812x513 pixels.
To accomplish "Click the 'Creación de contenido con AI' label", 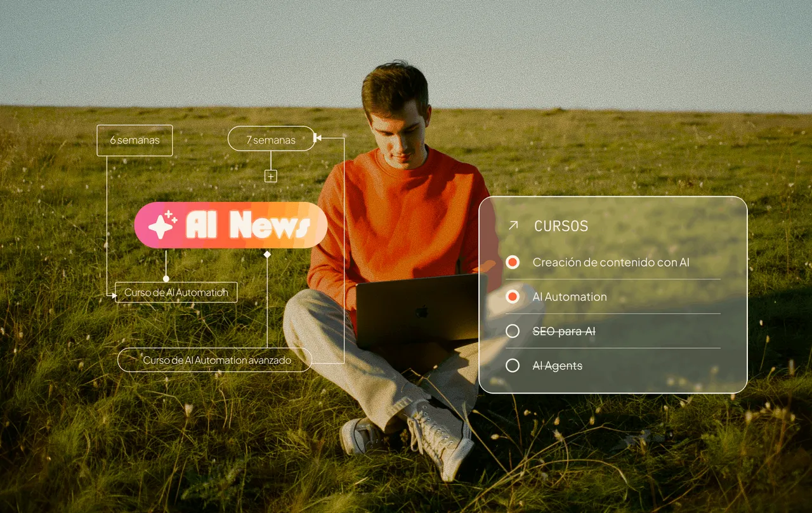I will [611, 262].
